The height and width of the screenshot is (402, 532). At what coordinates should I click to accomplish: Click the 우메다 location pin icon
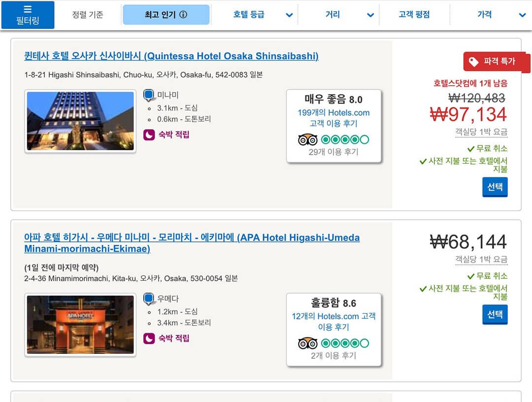148,299
